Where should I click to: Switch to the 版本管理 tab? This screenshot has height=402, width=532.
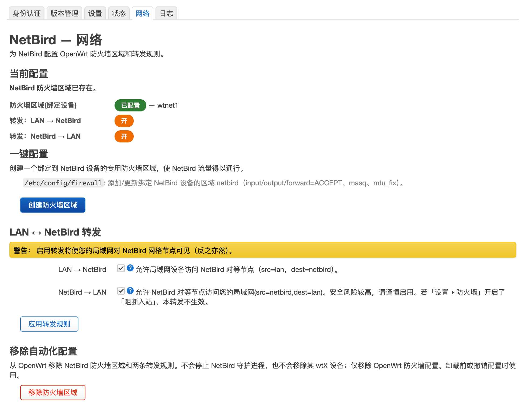[x=64, y=13]
